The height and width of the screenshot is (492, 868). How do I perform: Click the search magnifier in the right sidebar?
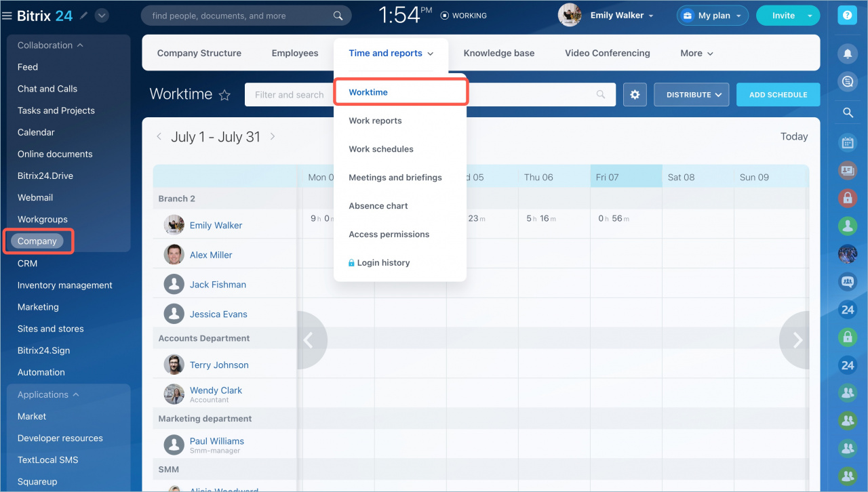pyautogui.click(x=848, y=113)
